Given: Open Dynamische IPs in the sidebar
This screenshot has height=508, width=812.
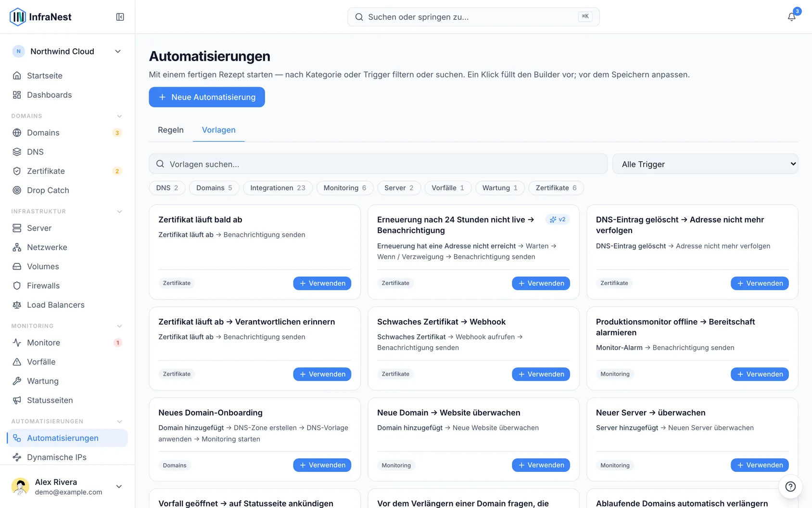Looking at the screenshot, I should point(67,457).
